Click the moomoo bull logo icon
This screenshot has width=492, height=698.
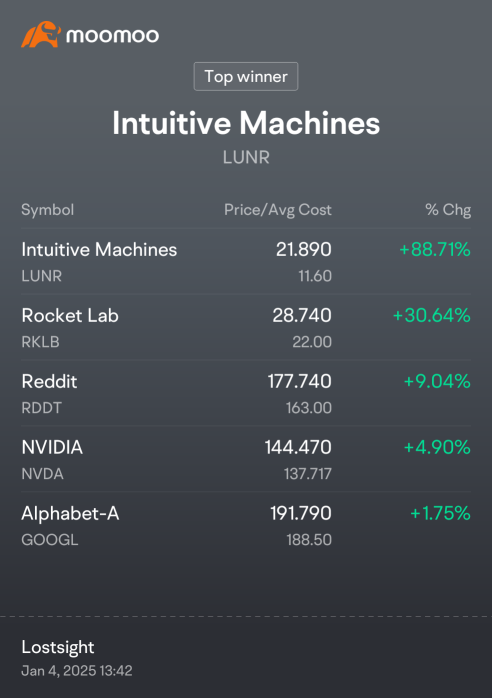click(x=41, y=34)
